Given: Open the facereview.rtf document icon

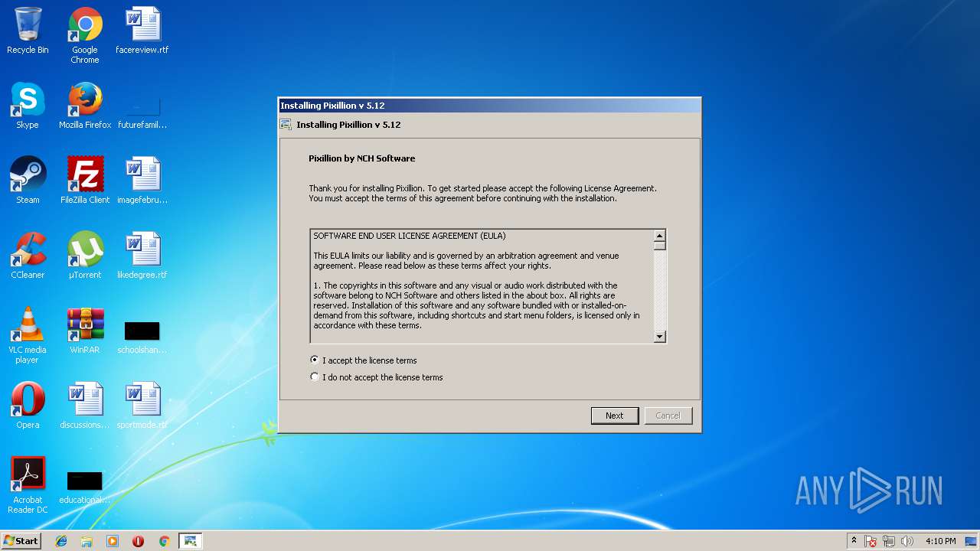Looking at the screenshot, I should pos(142,31).
